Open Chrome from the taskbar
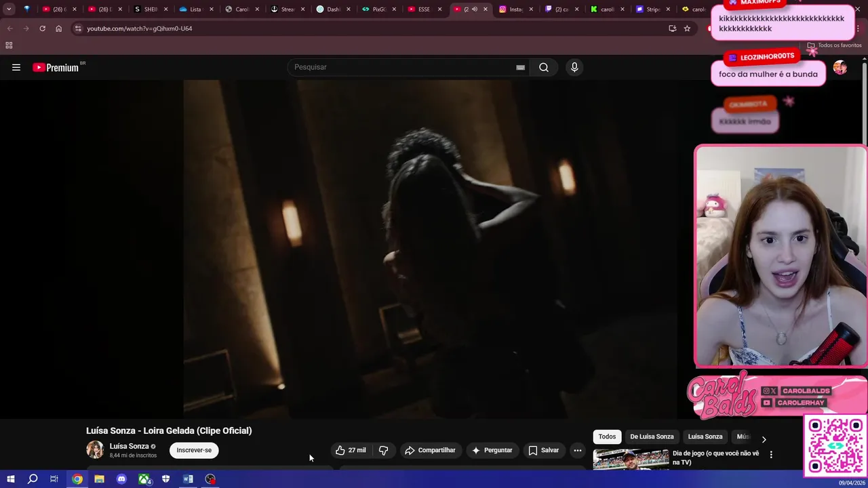The width and height of the screenshot is (868, 488). tap(77, 479)
